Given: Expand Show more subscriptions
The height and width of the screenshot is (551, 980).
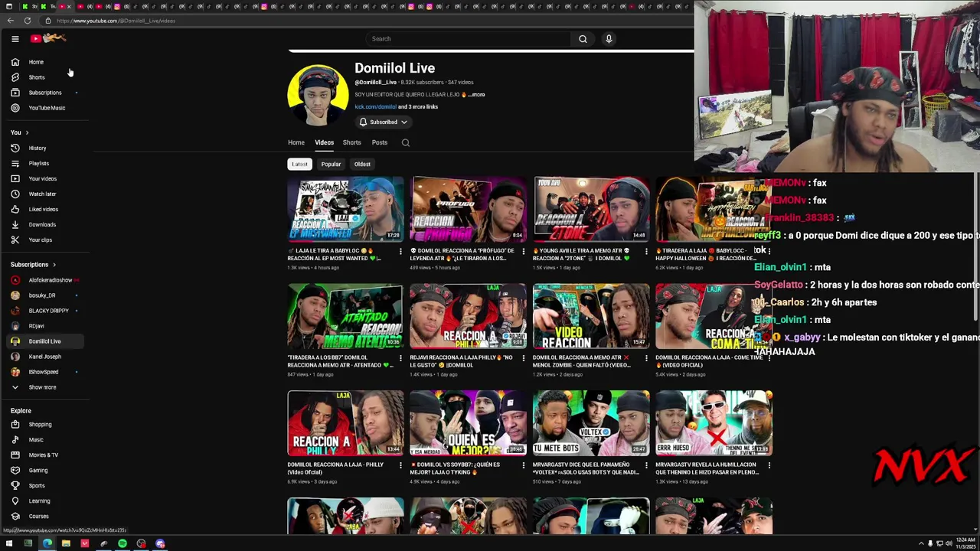Looking at the screenshot, I should coord(42,387).
